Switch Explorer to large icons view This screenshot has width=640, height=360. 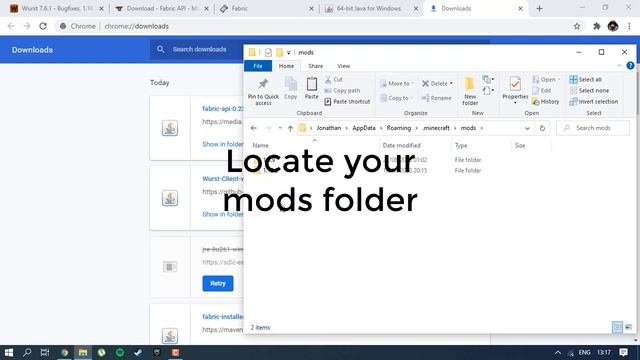click(x=629, y=327)
